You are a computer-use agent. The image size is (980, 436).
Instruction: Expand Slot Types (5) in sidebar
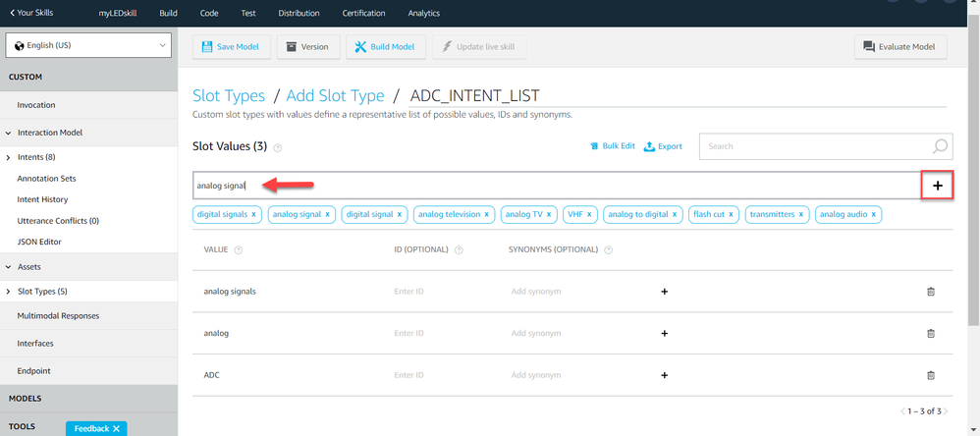(9, 292)
